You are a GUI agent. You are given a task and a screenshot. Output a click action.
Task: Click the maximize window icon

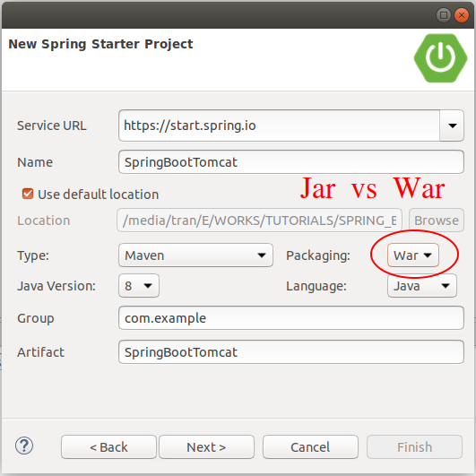pos(444,15)
